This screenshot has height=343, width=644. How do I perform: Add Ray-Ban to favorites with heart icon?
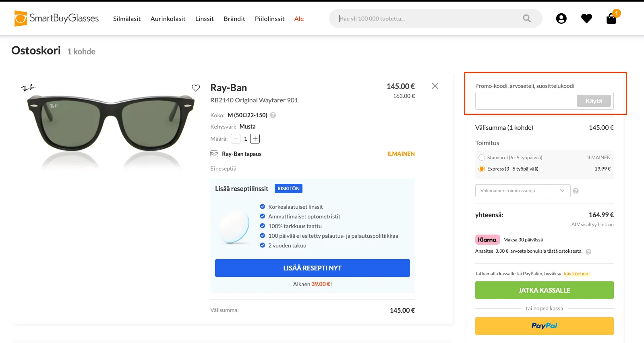point(196,88)
